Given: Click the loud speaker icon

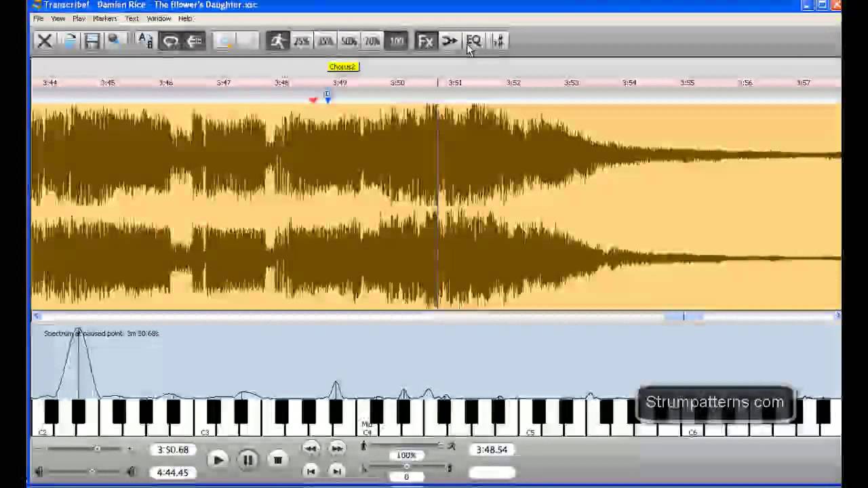Looking at the screenshot, I should click(x=132, y=472).
